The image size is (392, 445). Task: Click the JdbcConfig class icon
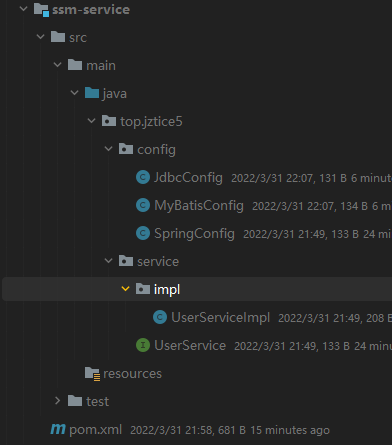(x=143, y=177)
